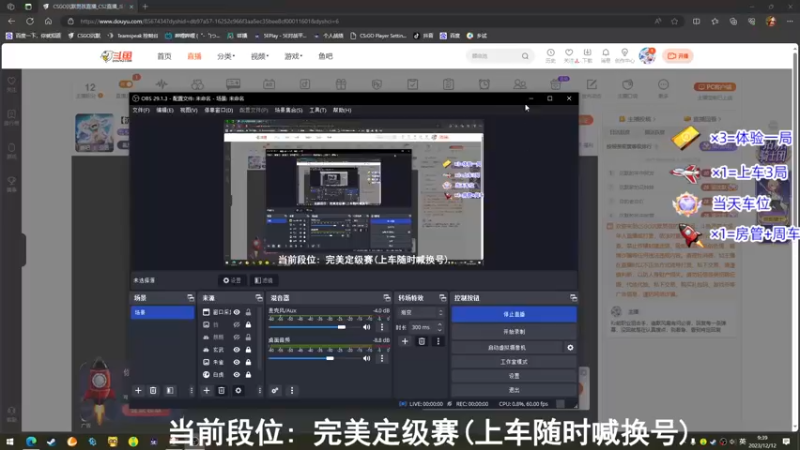Open advanced audio properties gears icon in 混音器

click(275, 391)
